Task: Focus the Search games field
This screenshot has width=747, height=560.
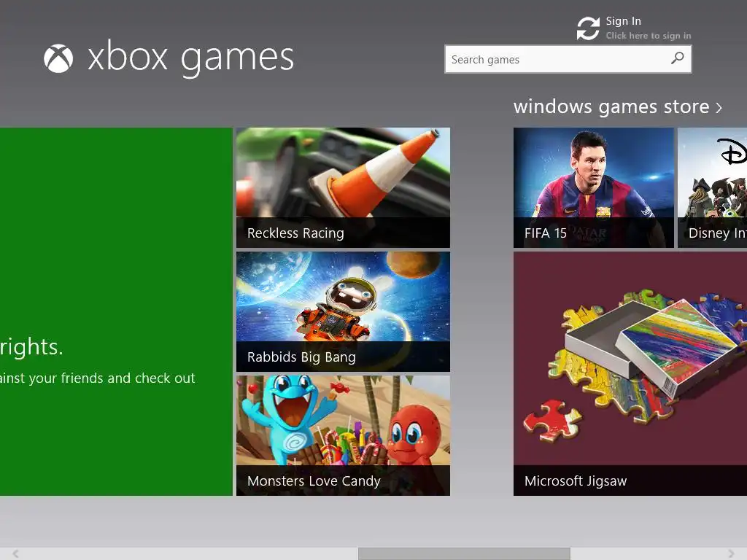Action: [x=568, y=59]
